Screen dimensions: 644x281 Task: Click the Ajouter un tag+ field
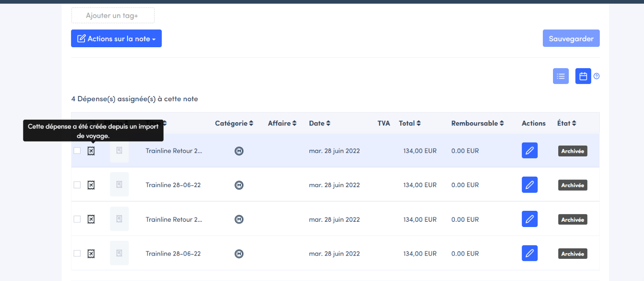coord(113,15)
